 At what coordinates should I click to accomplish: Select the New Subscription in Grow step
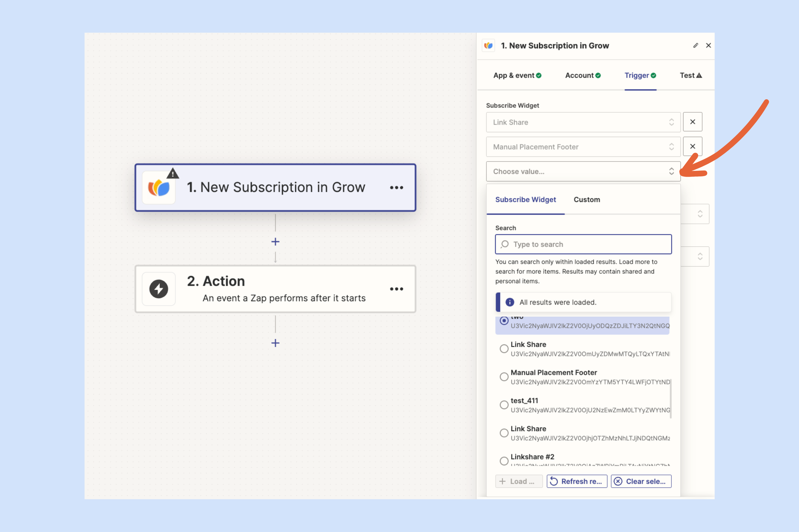click(x=275, y=188)
